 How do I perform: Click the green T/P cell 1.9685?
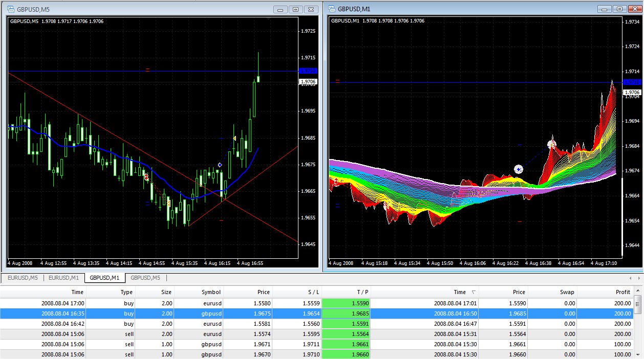coord(346,313)
